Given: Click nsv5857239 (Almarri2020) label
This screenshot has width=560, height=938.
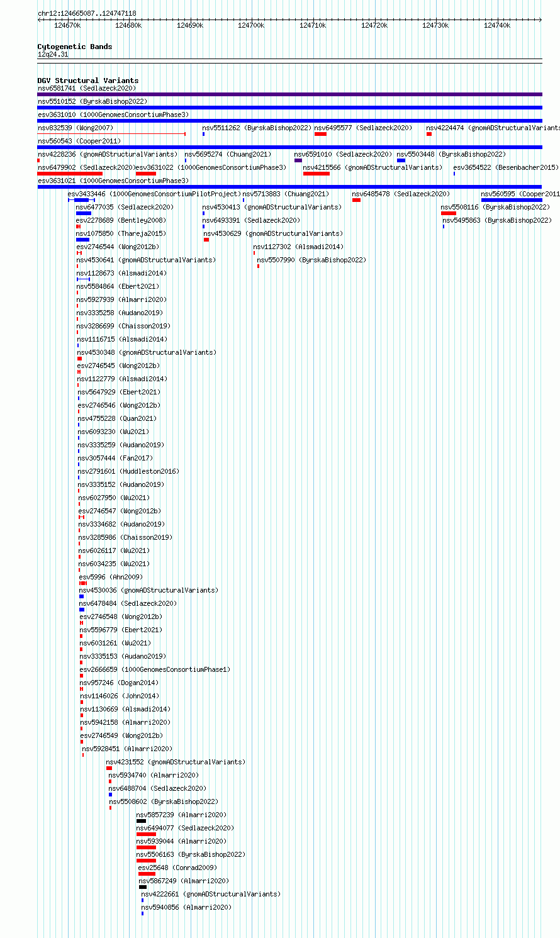Looking at the screenshot, I should tap(181, 815).
